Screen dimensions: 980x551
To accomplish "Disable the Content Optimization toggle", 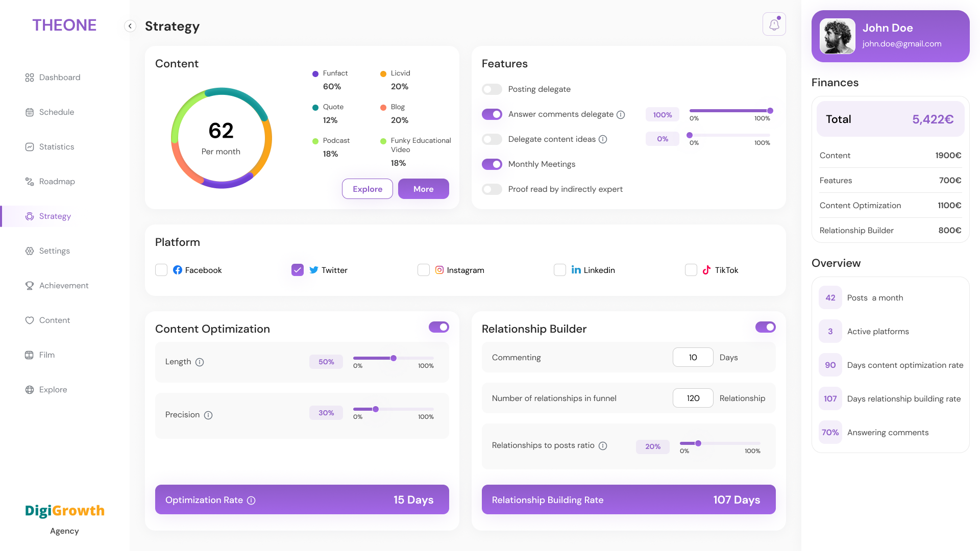I will (x=438, y=327).
